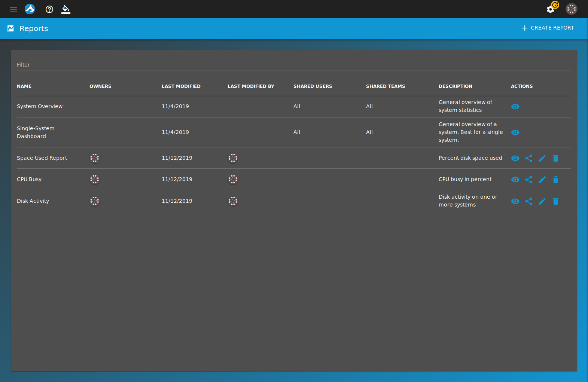Share the Space Used Report
The width and height of the screenshot is (588, 382).
[x=529, y=158]
